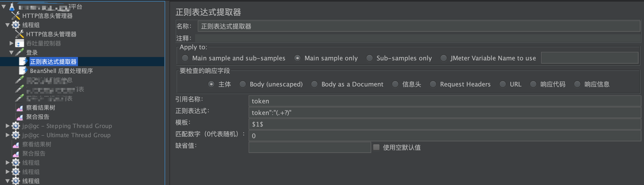This screenshot has height=185, width=644.
Task: Collapse the 登录 sampler node
Action: [x=11, y=52]
